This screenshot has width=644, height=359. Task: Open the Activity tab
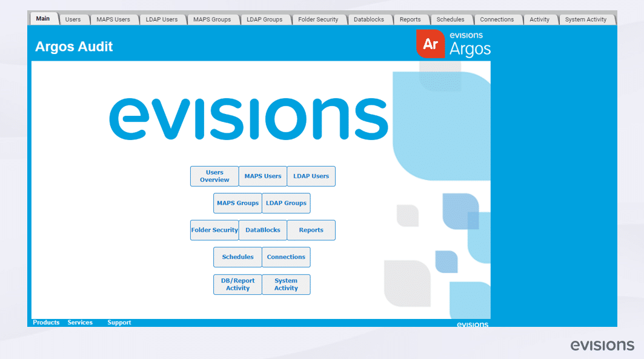[x=540, y=19]
